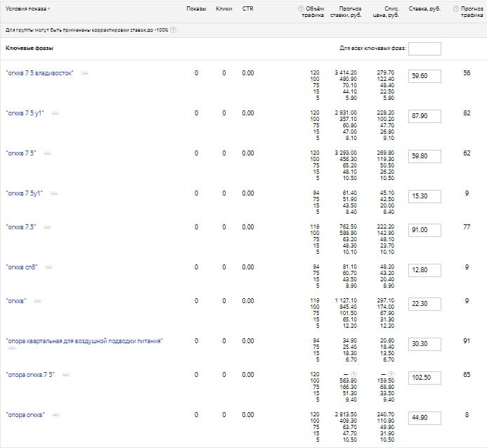Open options icon next to "огккв 7 5у1"
This screenshot has height=448, width=487.
(54, 193)
